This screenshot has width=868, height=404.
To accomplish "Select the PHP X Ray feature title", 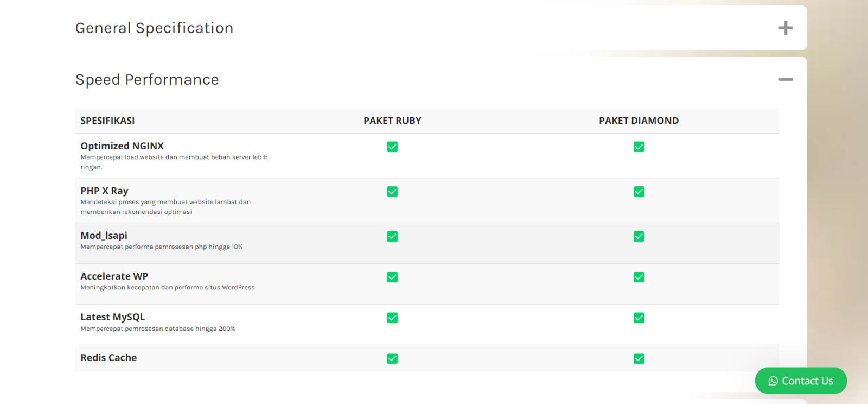I will 104,191.
